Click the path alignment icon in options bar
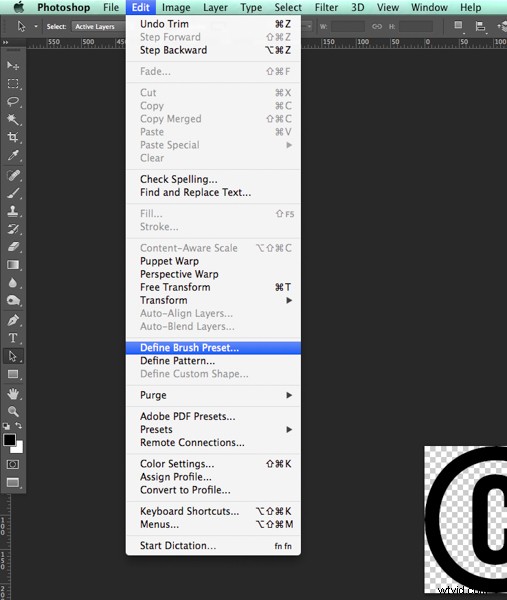 pyautogui.click(x=480, y=26)
